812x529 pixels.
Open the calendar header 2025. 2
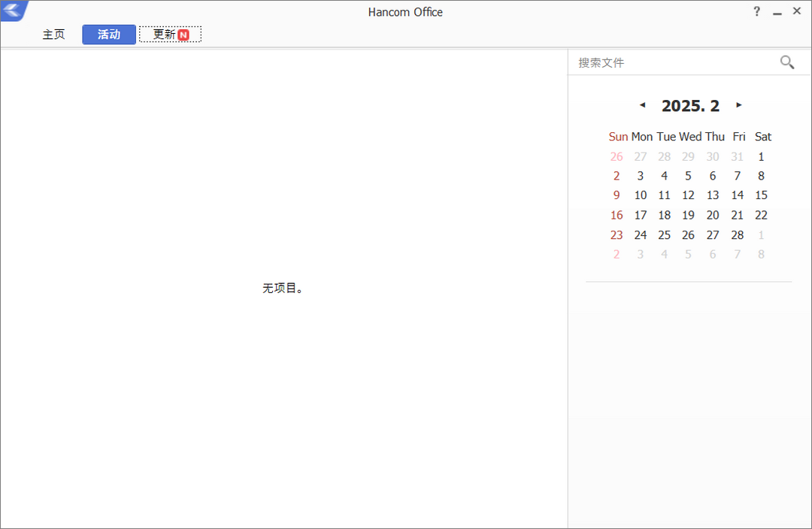690,105
